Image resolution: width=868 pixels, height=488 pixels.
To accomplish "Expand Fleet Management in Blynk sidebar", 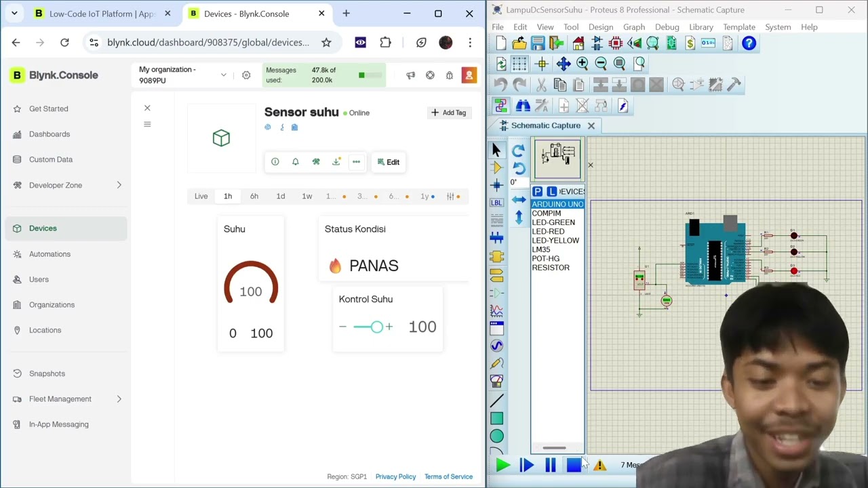I will coord(119,399).
